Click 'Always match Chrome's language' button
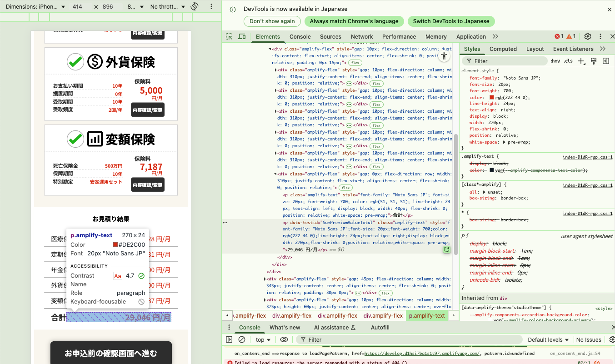Screen dimensions: 615x364 [x=354, y=21]
